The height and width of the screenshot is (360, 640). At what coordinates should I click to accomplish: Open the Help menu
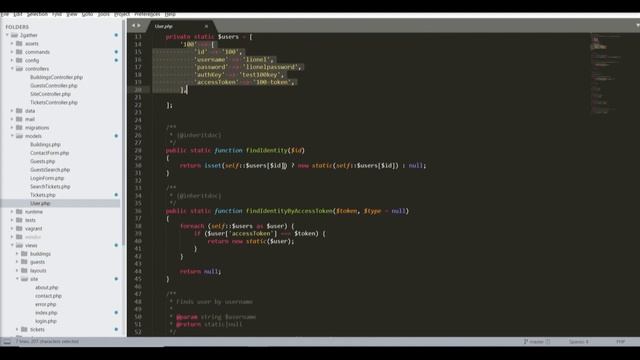coord(170,14)
